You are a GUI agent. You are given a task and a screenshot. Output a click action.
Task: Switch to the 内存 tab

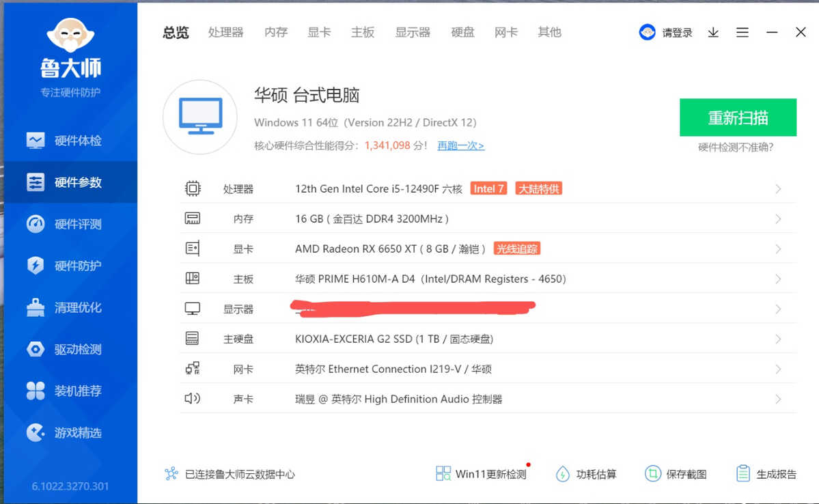coord(276,32)
